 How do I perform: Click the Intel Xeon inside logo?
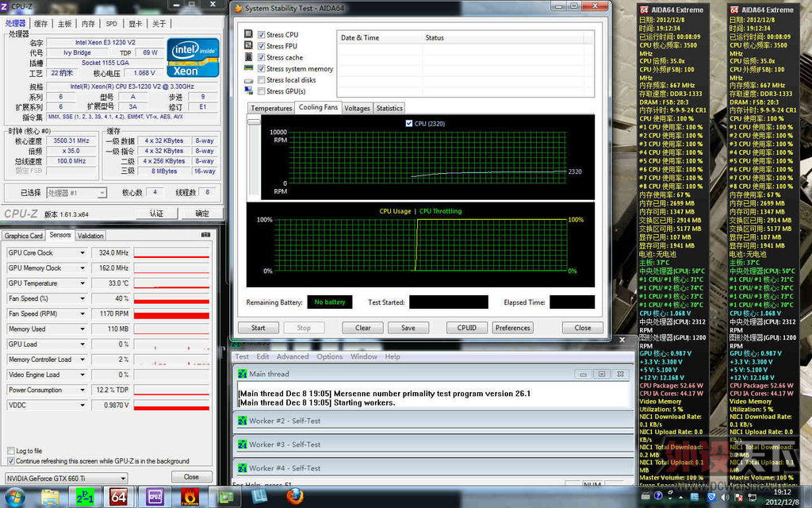pyautogui.click(x=193, y=57)
